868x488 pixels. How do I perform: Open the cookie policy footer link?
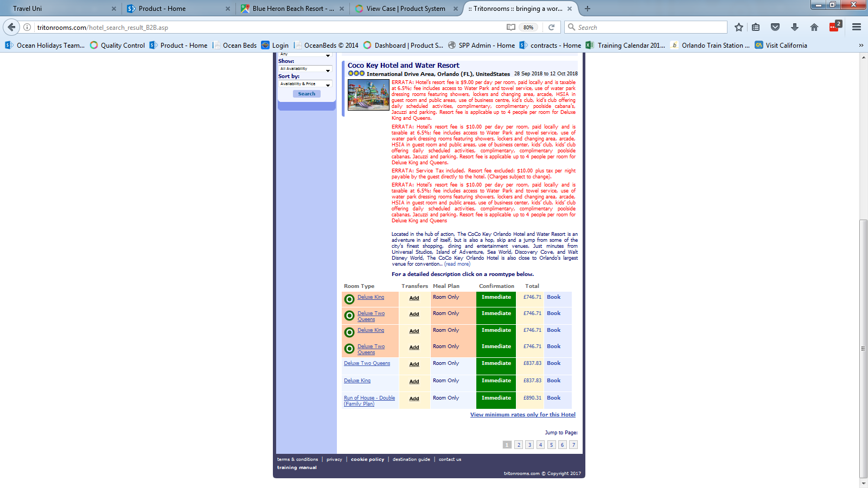[x=367, y=459]
